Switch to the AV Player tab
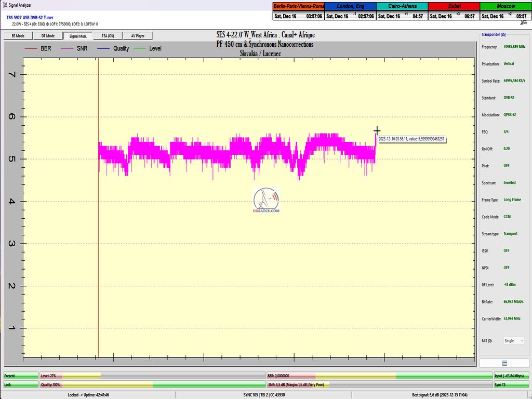The width and height of the screenshot is (532, 399). pos(138,36)
